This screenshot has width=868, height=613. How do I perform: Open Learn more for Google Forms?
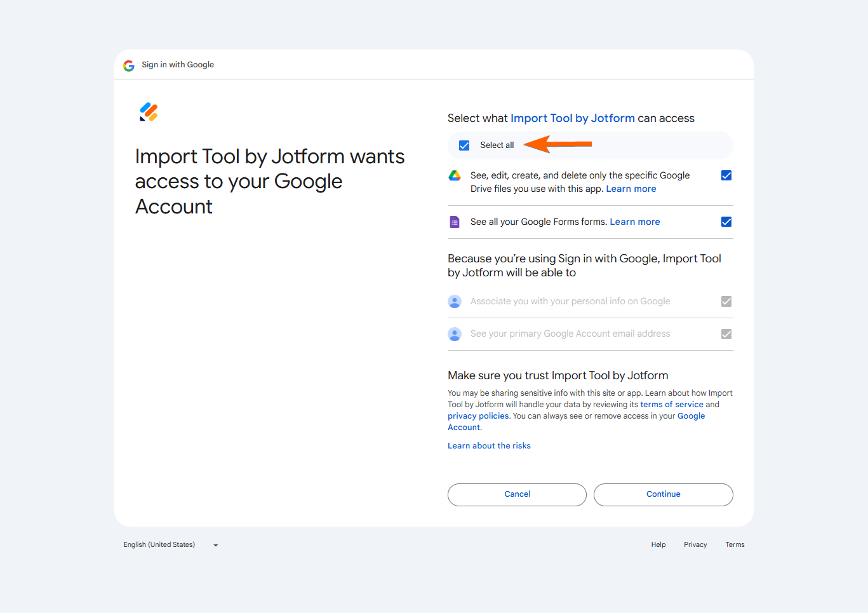[x=634, y=222]
